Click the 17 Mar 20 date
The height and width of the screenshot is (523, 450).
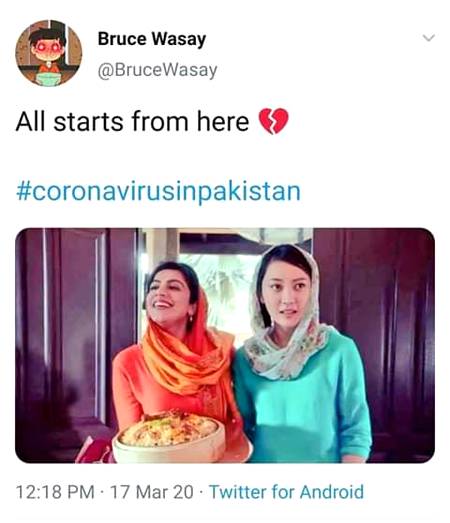coord(151,492)
